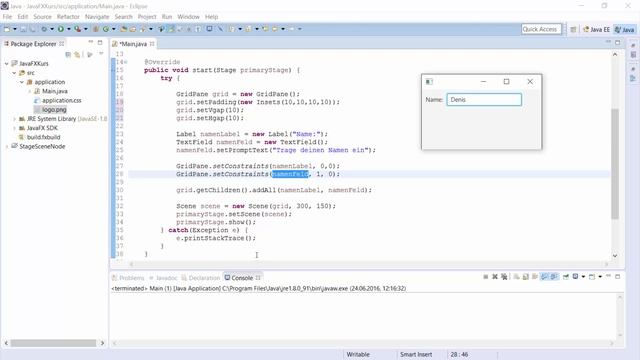Click Writable in the status bar

(358, 354)
